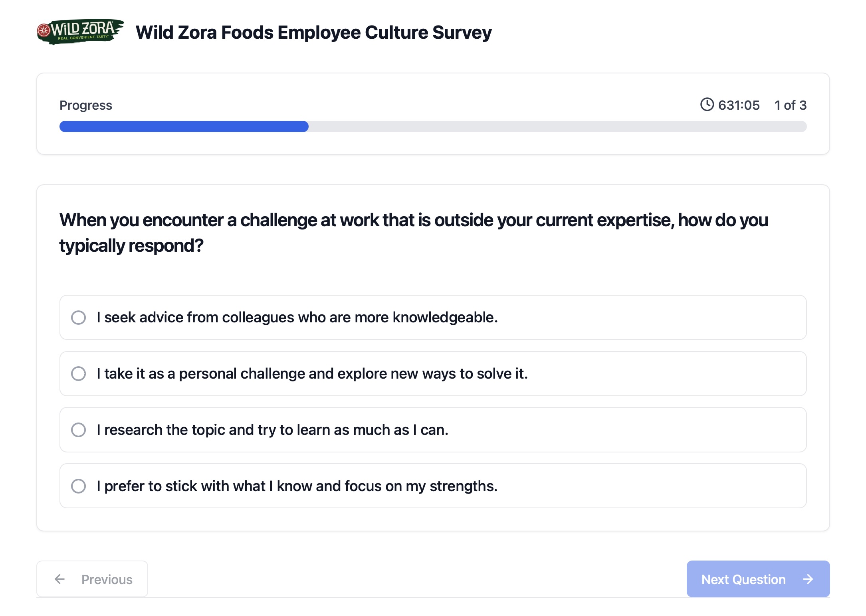Screen dimensions: 866x616
Task: Click the first answer row text
Action: 297,318
